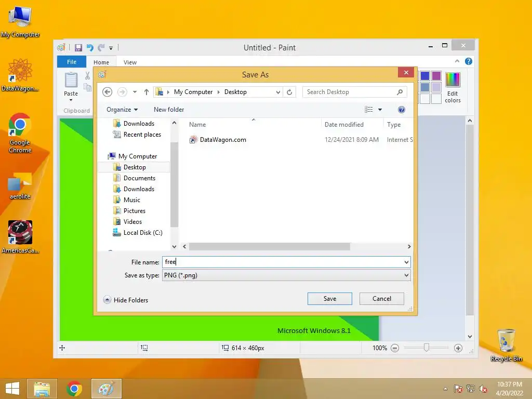
Task: Click the zoom in plus button in Paint
Action: point(458,348)
